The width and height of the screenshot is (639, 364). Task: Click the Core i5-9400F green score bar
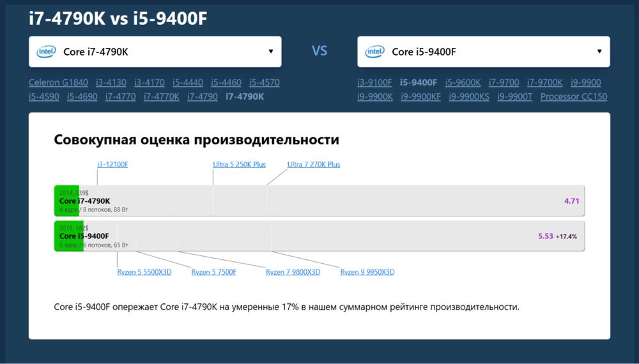(x=69, y=236)
